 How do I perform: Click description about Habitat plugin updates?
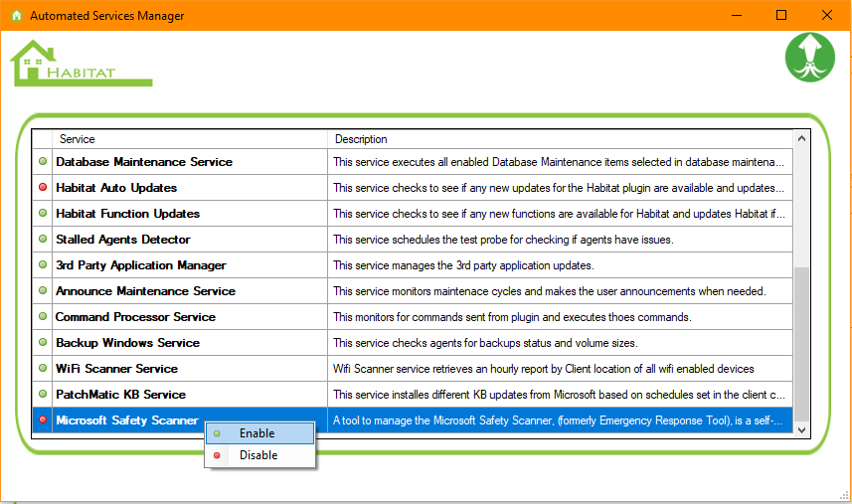point(559,188)
